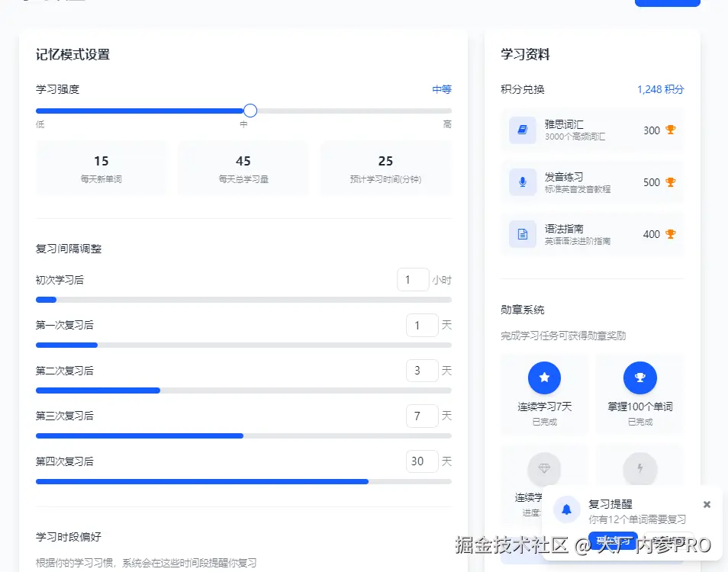Viewport: 728px width, 572px height.
Task: Click the 中等 label next to 学习强度
Action: (443, 88)
